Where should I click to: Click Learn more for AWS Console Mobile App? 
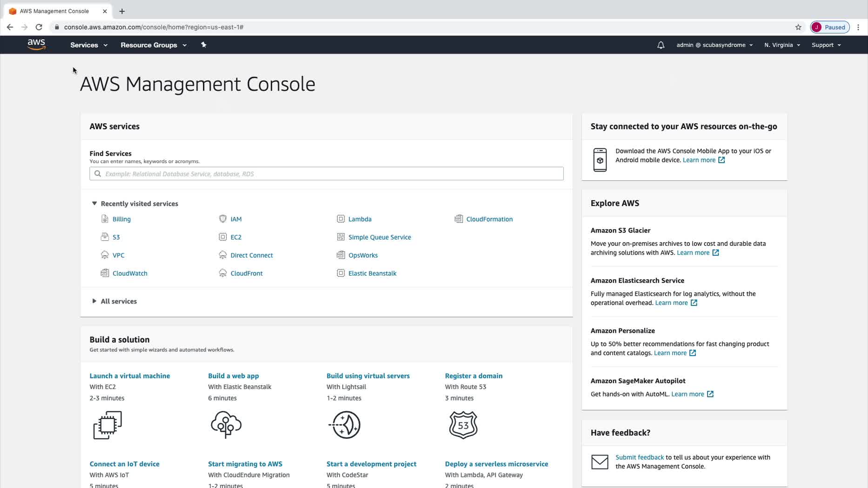click(x=704, y=160)
